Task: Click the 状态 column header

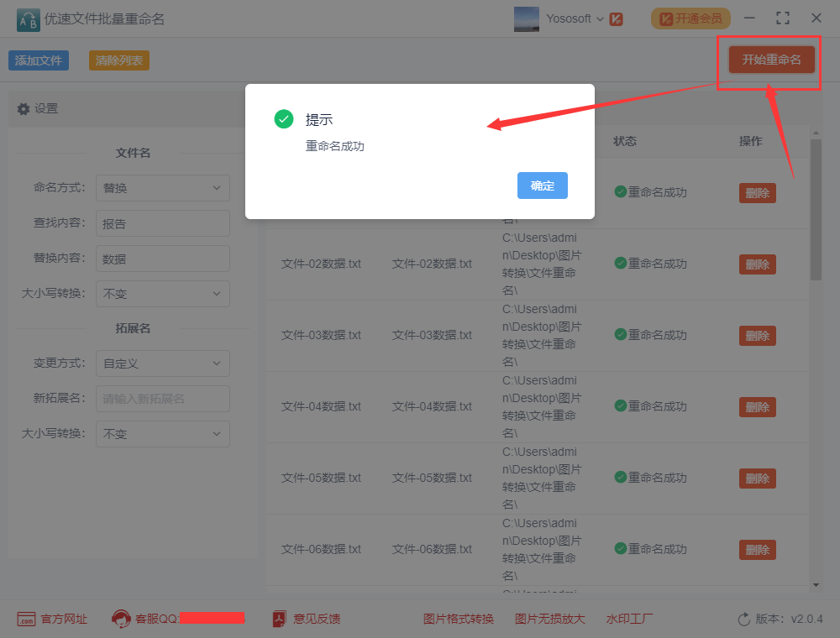Action: 625,141
